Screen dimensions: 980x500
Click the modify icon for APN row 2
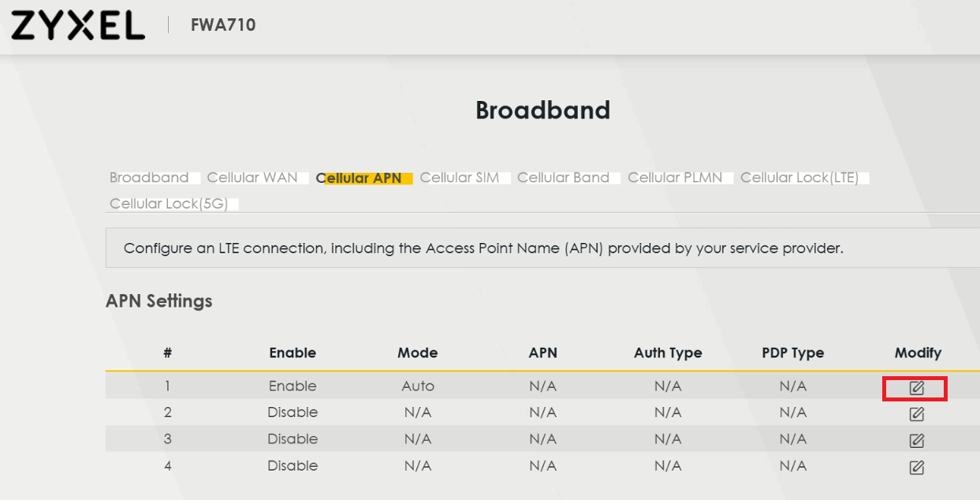pos(916,414)
